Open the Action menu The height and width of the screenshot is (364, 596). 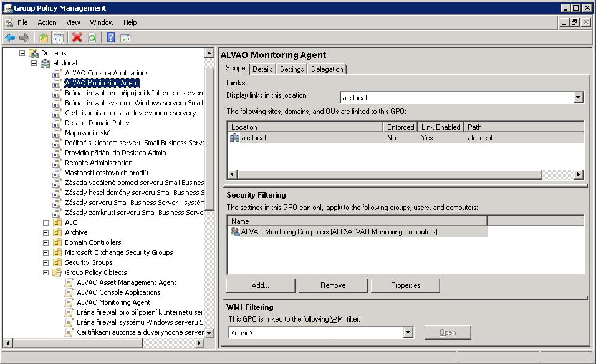pyautogui.click(x=47, y=22)
